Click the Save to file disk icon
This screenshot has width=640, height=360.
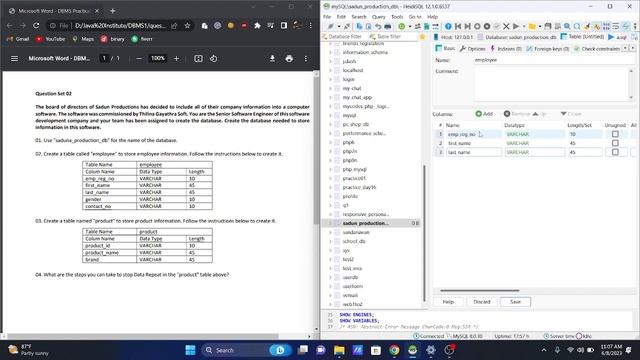[548, 26]
